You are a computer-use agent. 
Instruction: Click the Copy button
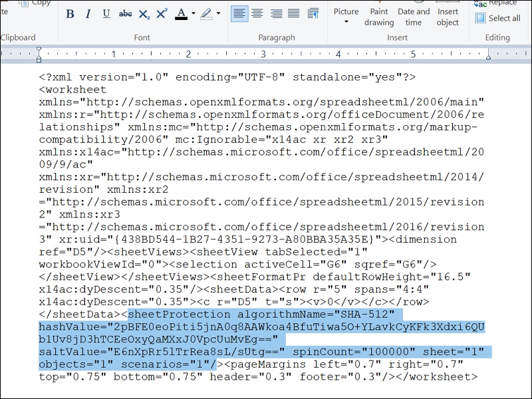click(35, 3)
